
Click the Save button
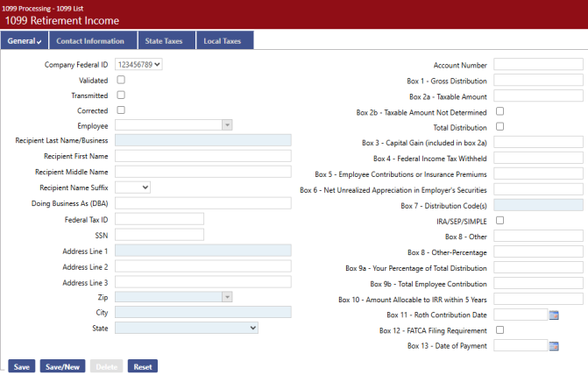[x=21, y=366]
